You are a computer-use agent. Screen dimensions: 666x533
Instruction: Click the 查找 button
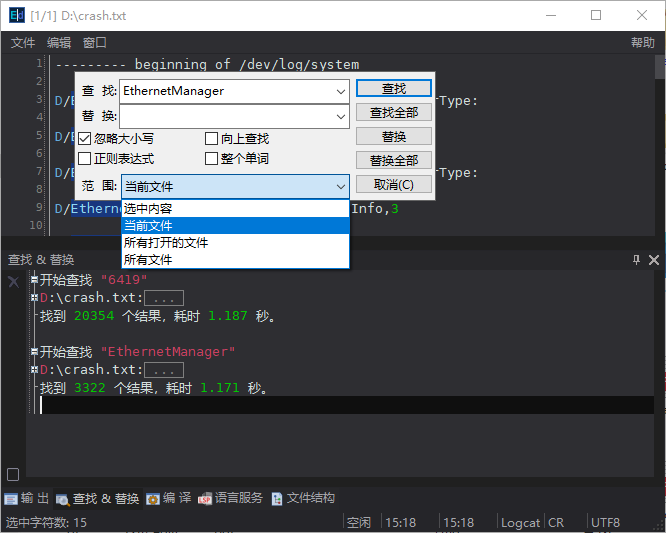tap(394, 88)
